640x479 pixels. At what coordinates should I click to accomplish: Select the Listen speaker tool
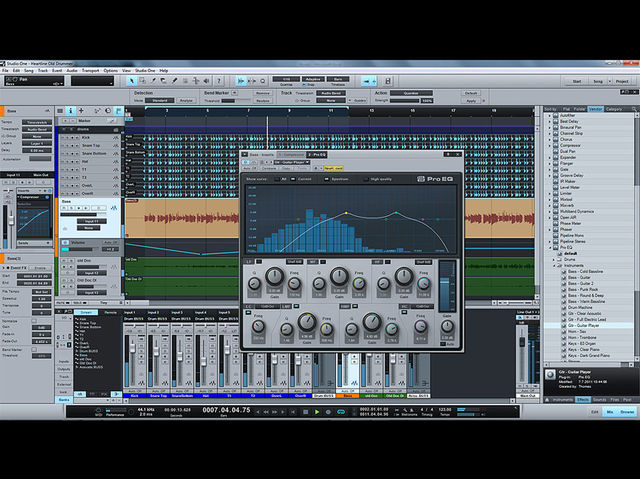tap(207, 81)
